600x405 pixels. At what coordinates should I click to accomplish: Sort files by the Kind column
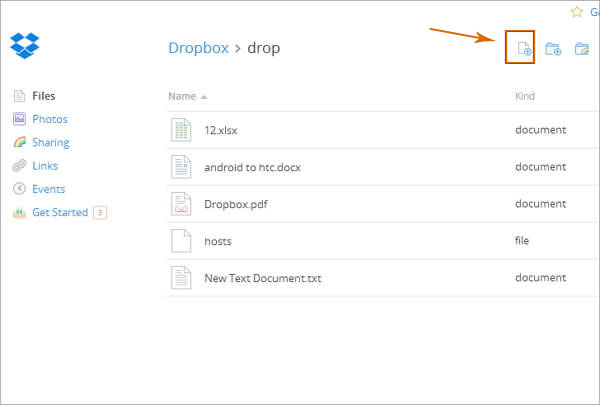click(525, 96)
